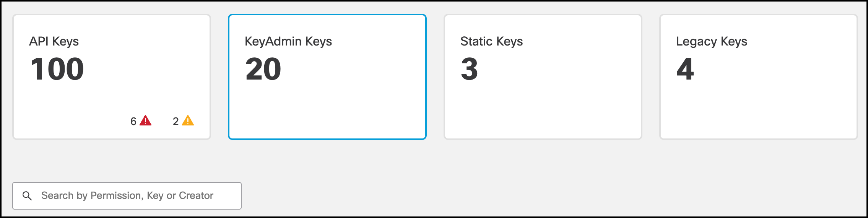
Task: Click the "Legacy Keys" title text
Action: 711,41
